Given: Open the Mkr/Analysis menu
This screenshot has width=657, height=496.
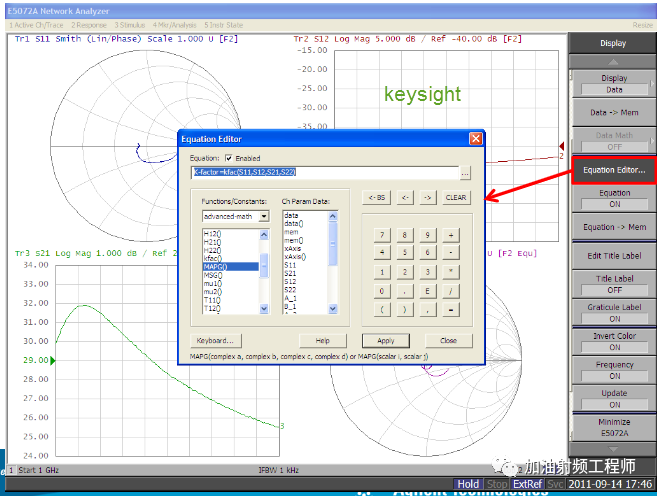Looking at the screenshot, I should pos(174,25).
